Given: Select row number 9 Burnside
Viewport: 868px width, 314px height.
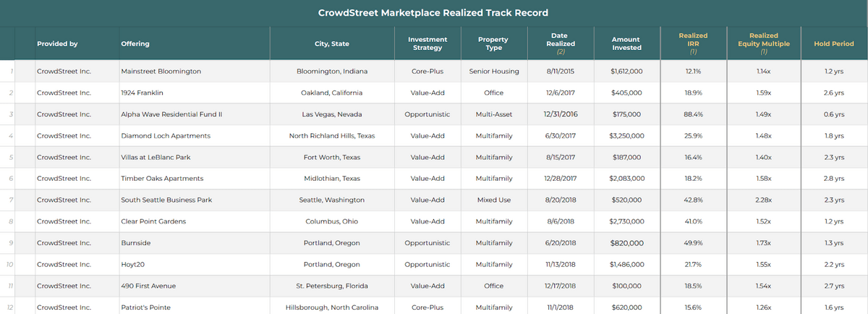Looking at the screenshot, I should (x=434, y=243).
